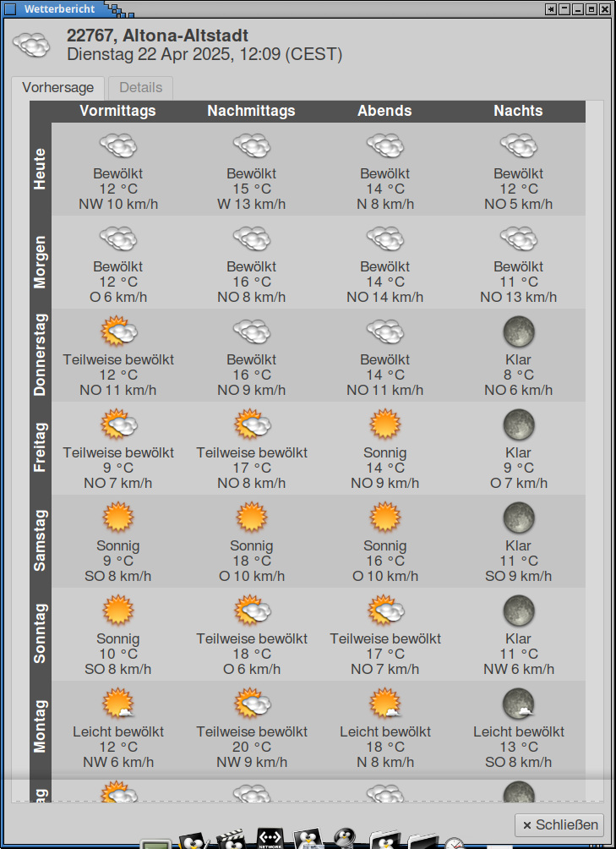Click the Wetterbericht window menu icon

tap(10, 9)
